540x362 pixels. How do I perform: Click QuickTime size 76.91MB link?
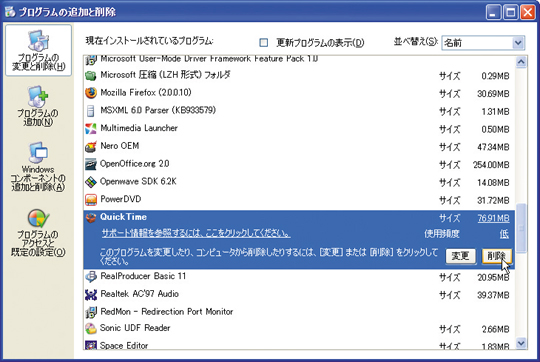[x=494, y=218]
